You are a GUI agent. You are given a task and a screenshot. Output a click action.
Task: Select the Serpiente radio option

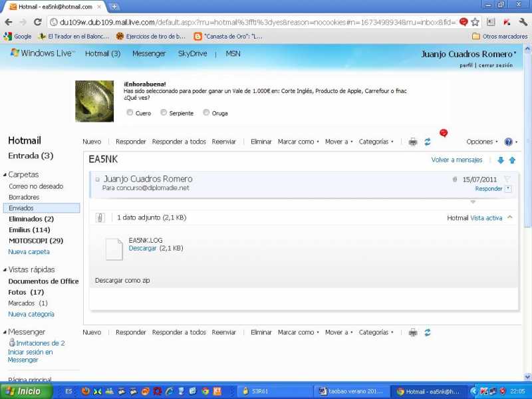[164, 112]
